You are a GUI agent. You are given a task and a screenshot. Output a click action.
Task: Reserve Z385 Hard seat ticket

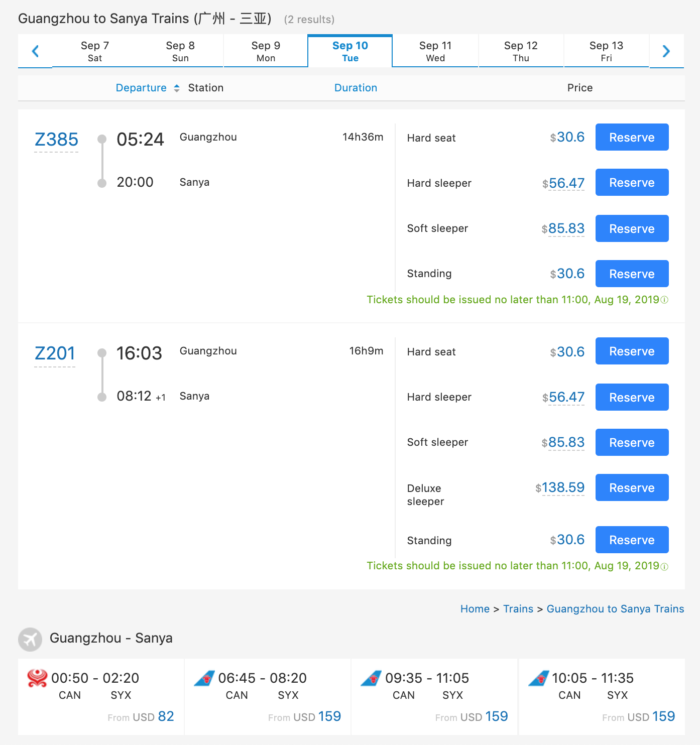tap(632, 137)
